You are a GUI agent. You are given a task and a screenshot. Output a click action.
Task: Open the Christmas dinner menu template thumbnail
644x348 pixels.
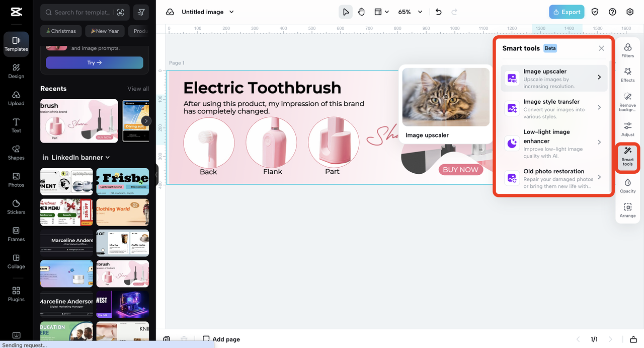tap(66, 212)
